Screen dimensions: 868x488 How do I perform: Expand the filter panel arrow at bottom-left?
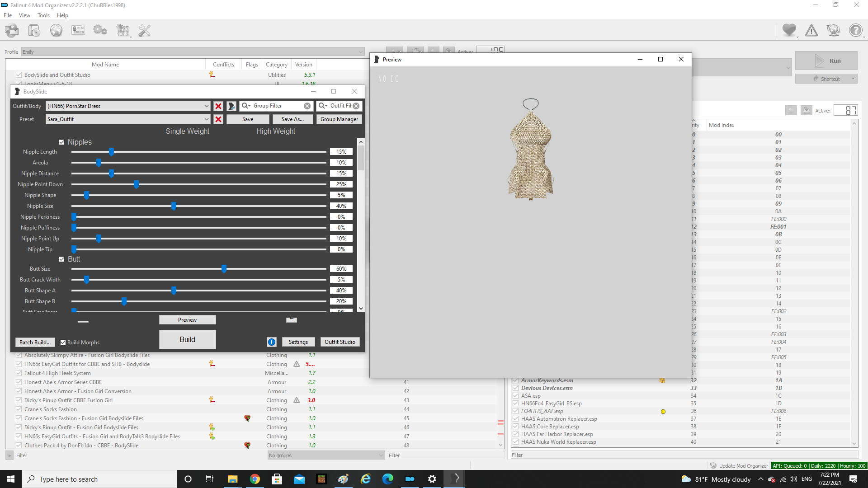coord(9,455)
